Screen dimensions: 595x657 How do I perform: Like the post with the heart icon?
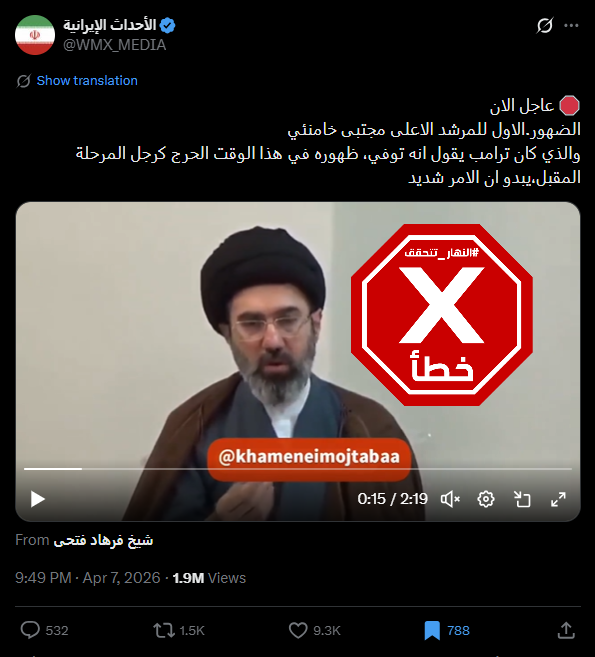click(x=298, y=630)
